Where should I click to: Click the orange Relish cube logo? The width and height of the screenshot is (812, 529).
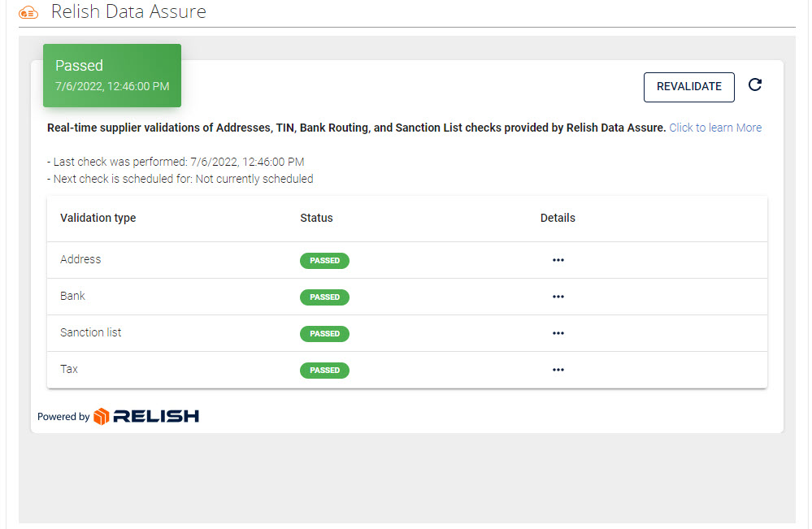(x=98, y=416)
